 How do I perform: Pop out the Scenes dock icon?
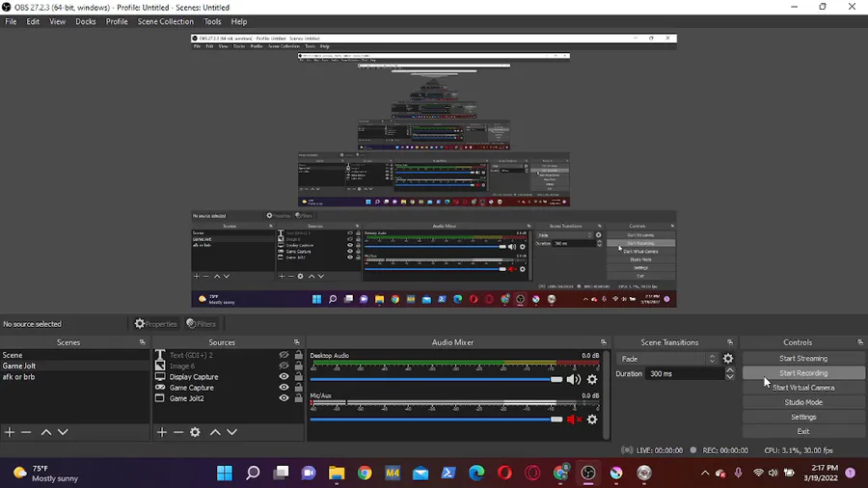coord(143,342)
